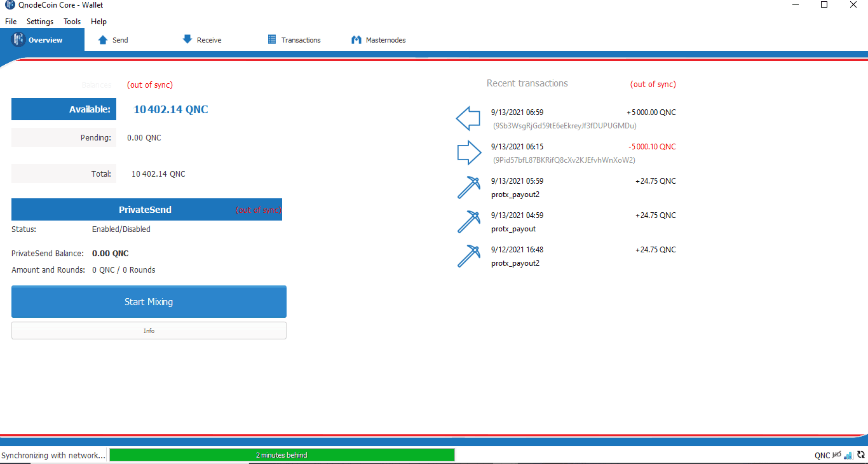Screen dimensions: 868x464
Task: Click the HD wallet disabled icon
Action: [837, 455]
